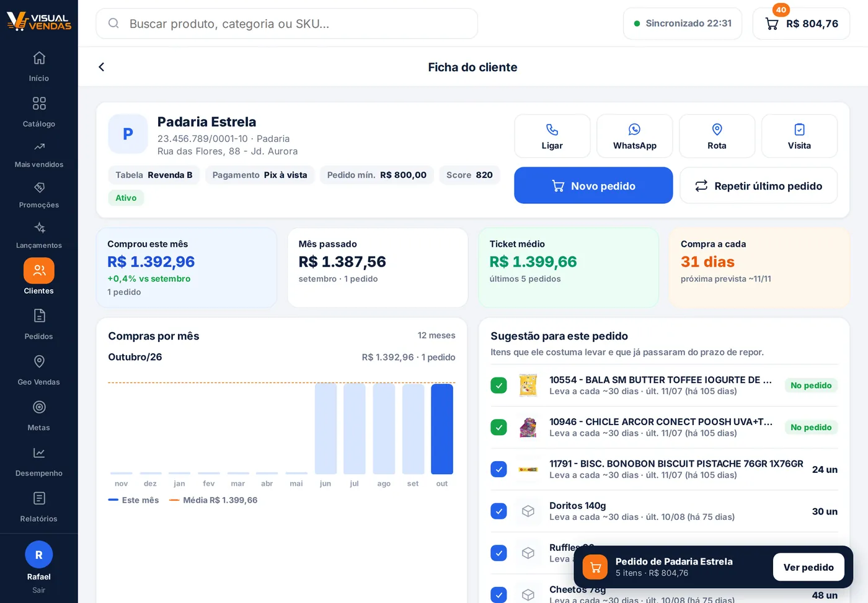
Task: Click the Sincronizado 22:31 status
Action: tap(683, 24)
